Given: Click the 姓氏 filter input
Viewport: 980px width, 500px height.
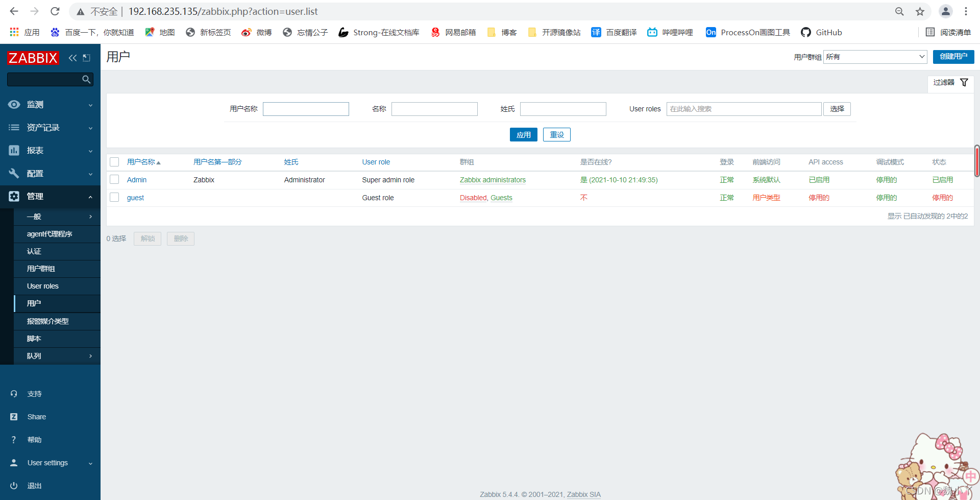Looking at the screenshot, I should click(563, 109).
